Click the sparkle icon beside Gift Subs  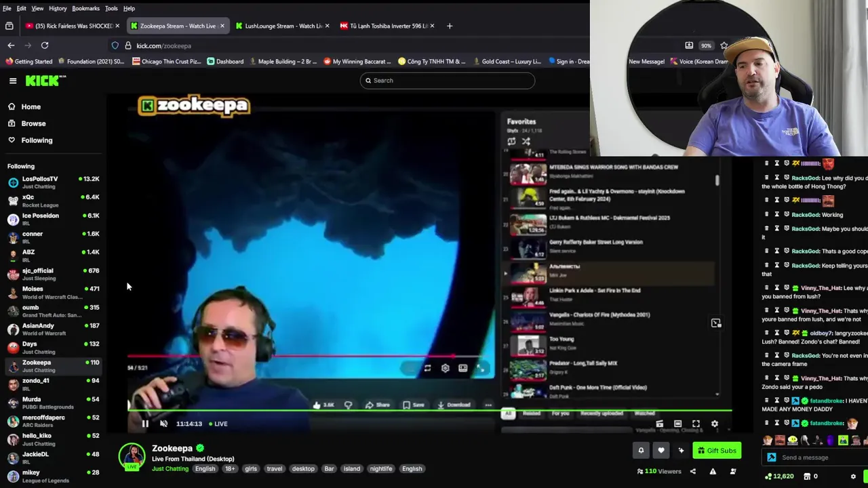[x=681, y=450]
